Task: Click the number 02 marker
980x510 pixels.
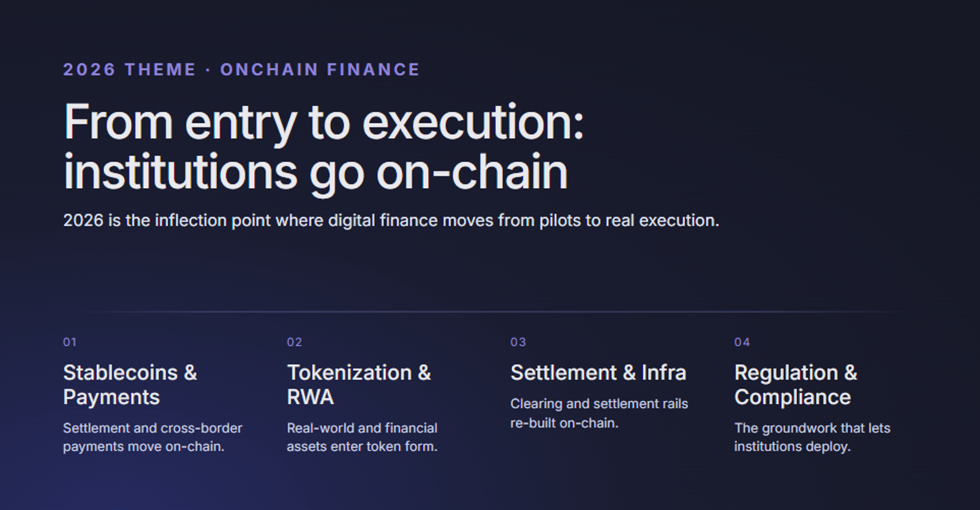Action: tap(294, 342)
